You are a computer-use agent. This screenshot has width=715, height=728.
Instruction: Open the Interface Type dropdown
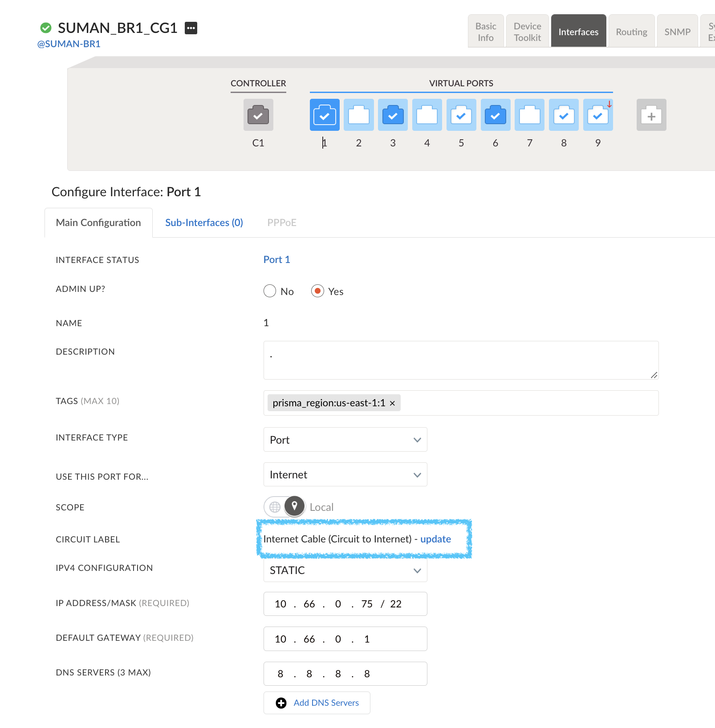[x=345, y=440]
